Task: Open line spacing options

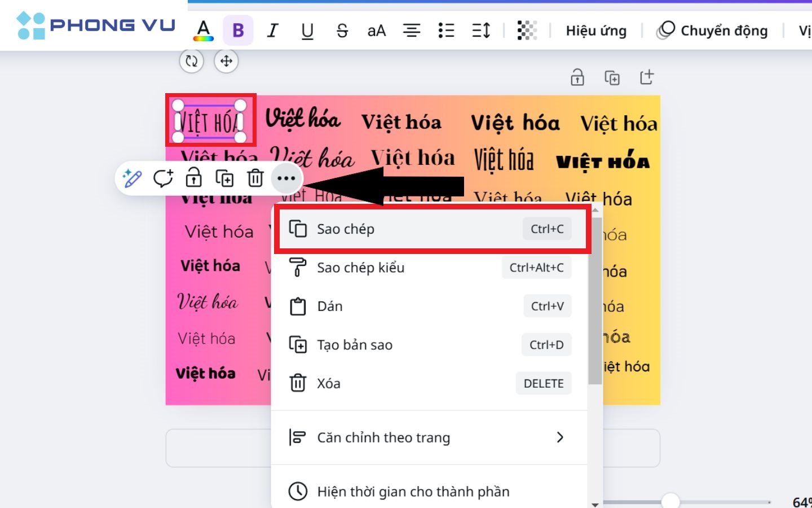Action: point(481,30)
